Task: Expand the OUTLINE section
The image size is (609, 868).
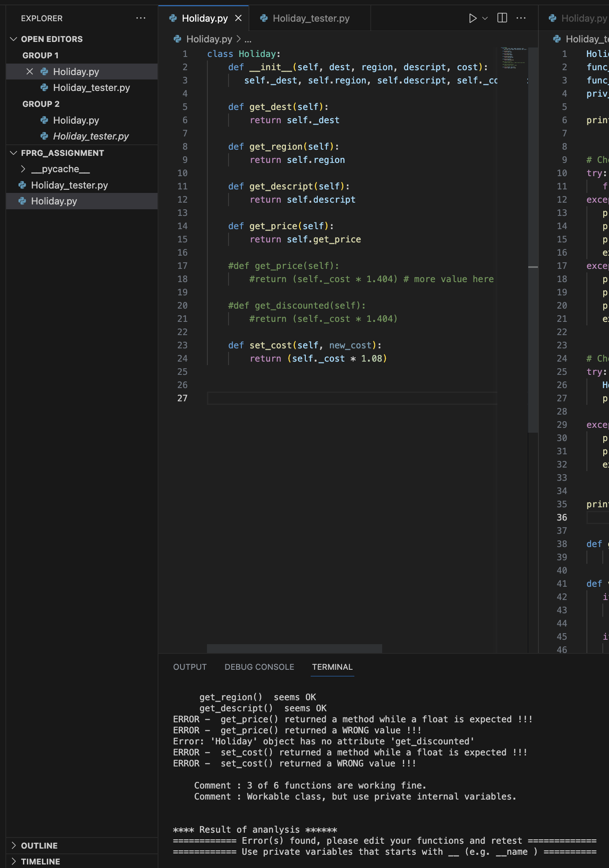Action: [39, 845]
